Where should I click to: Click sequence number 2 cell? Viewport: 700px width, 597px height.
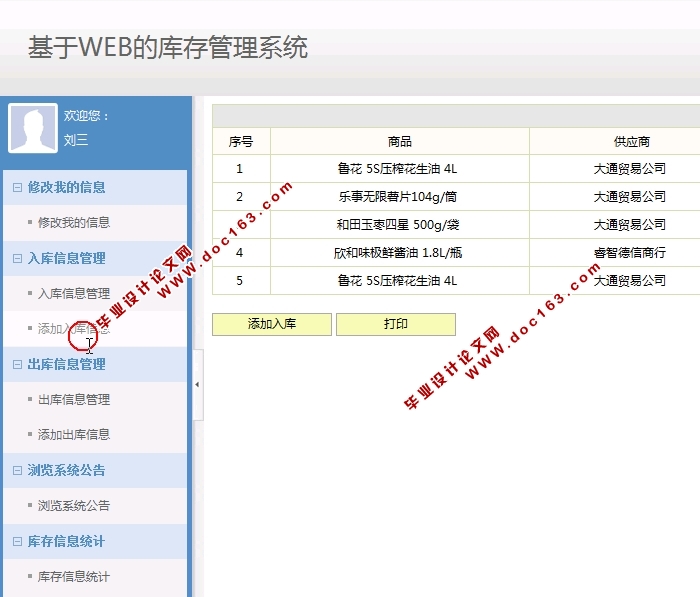click(x=240, y=197)
